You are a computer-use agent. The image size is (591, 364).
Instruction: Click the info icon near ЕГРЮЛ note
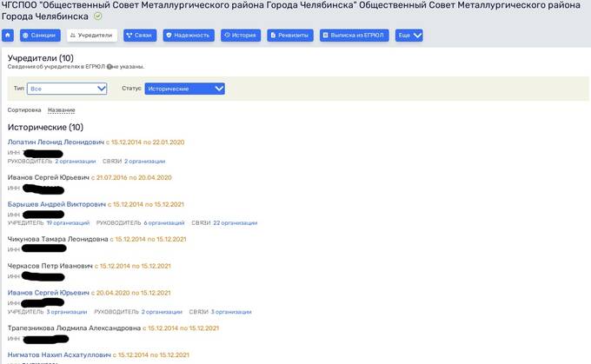110,67
